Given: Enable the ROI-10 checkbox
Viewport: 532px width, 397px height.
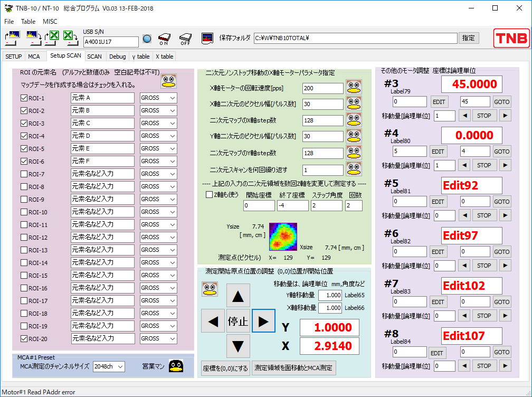Looking at the screenshot, I should coord(24,212).
